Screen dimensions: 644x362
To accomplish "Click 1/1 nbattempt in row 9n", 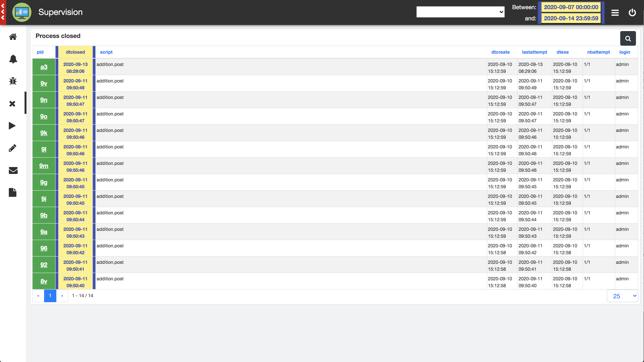I will click(x=587, y=97).
